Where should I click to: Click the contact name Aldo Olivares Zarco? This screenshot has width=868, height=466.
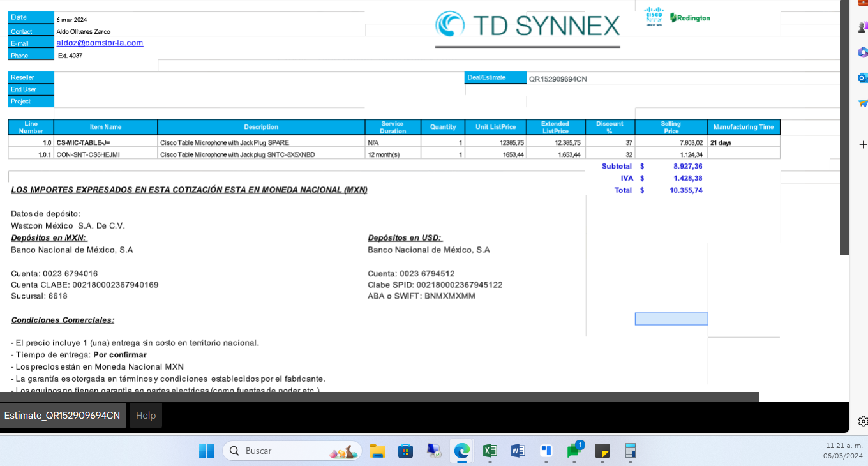tap(84, 31)
